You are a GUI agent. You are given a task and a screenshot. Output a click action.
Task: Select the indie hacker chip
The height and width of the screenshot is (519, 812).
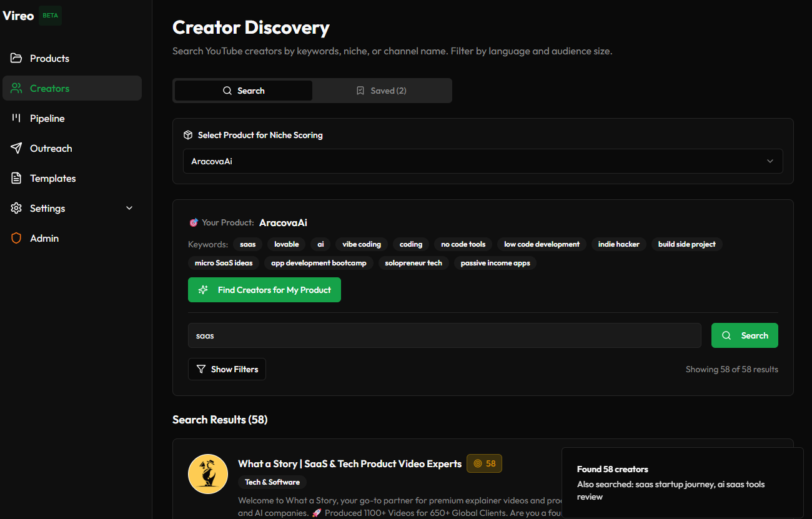(x=618, y=244)
